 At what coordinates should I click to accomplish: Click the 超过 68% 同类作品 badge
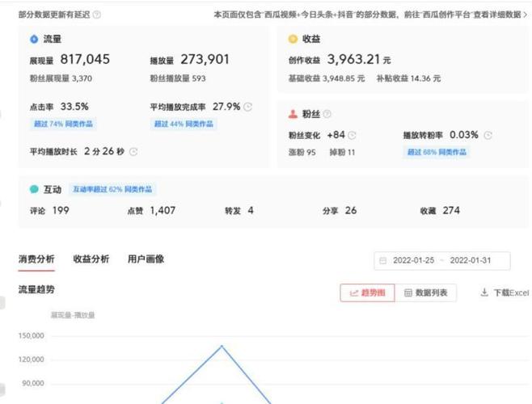[437, 152]
